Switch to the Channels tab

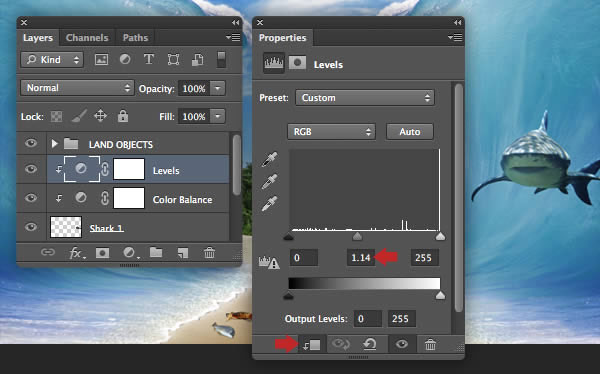click(87, 38)
